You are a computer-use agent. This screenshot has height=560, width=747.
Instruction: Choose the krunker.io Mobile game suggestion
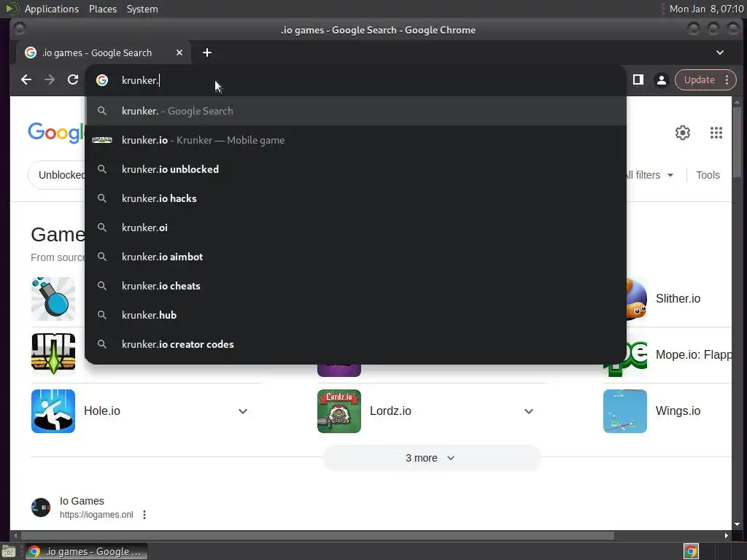355,140
